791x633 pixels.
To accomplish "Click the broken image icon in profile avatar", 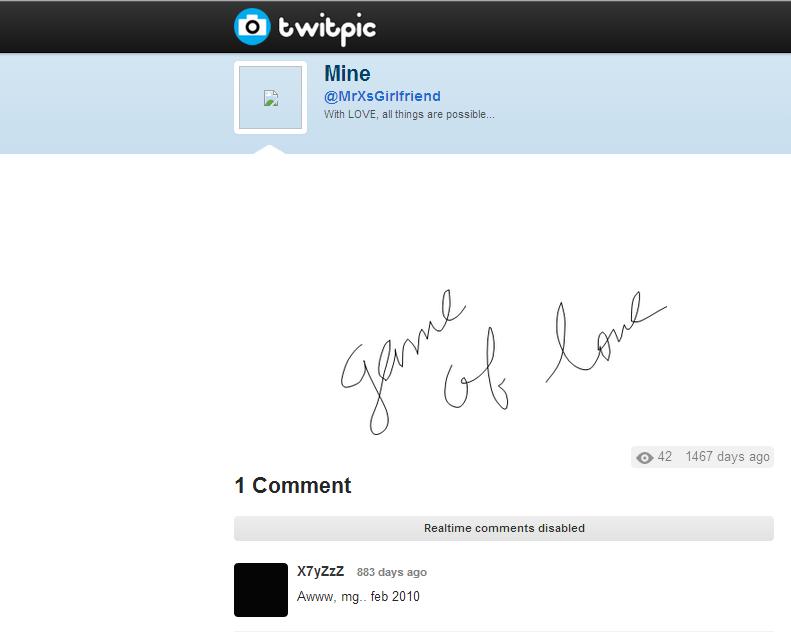I will pyautogui.click(x=271, y=98).
